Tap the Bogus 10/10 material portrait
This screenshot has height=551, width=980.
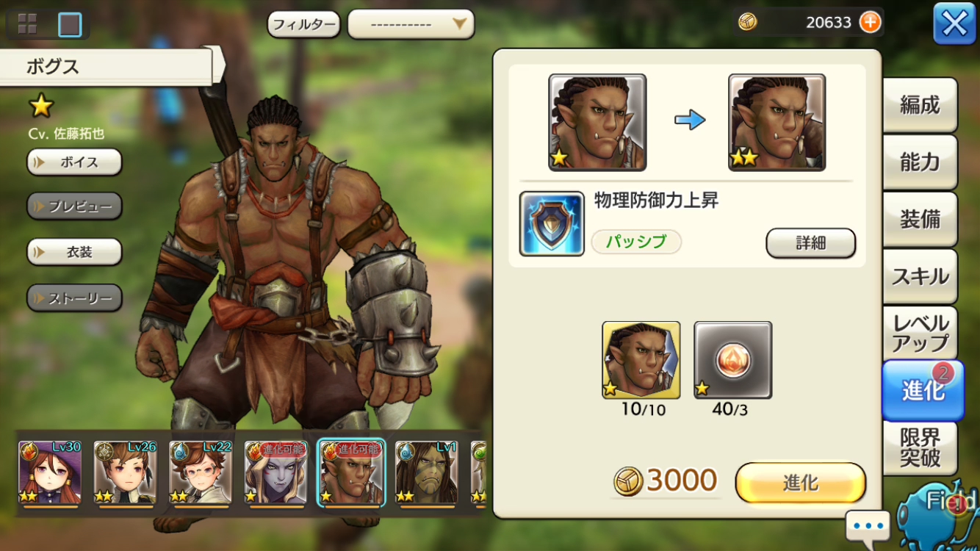[641, 360]
